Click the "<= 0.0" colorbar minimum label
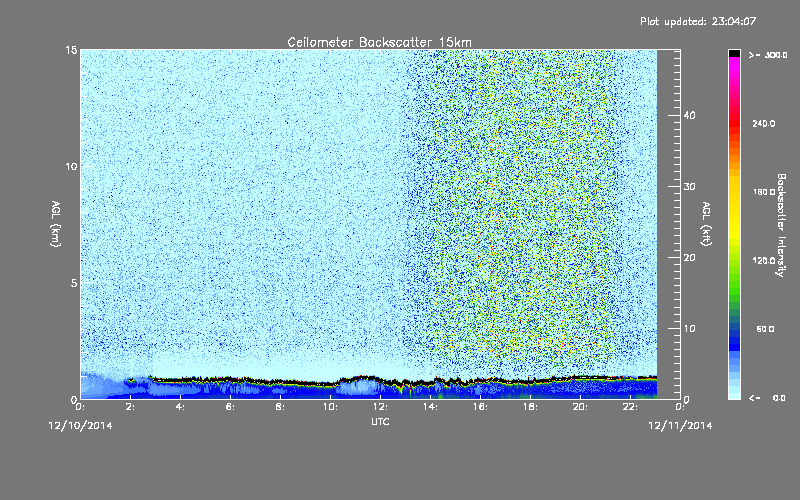Screen dimensions: 800x500 pyautogui.click(x=768, y=398)
